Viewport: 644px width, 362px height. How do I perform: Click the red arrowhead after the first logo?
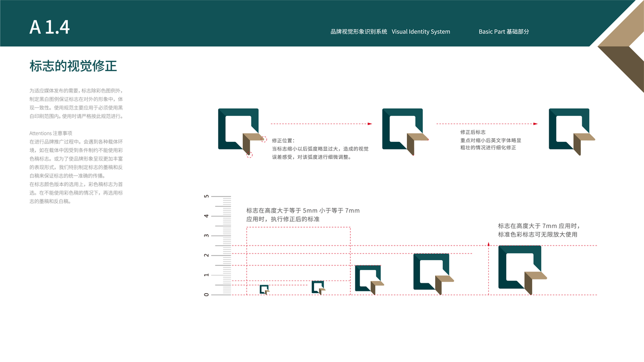pyautogui.click(x=370, y=124)
